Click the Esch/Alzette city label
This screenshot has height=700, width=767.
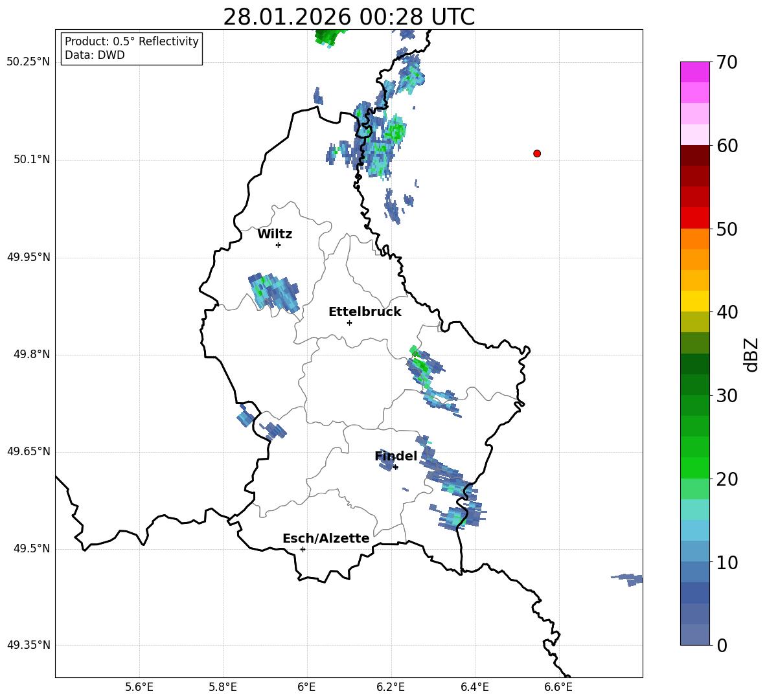tap(326, 538)
